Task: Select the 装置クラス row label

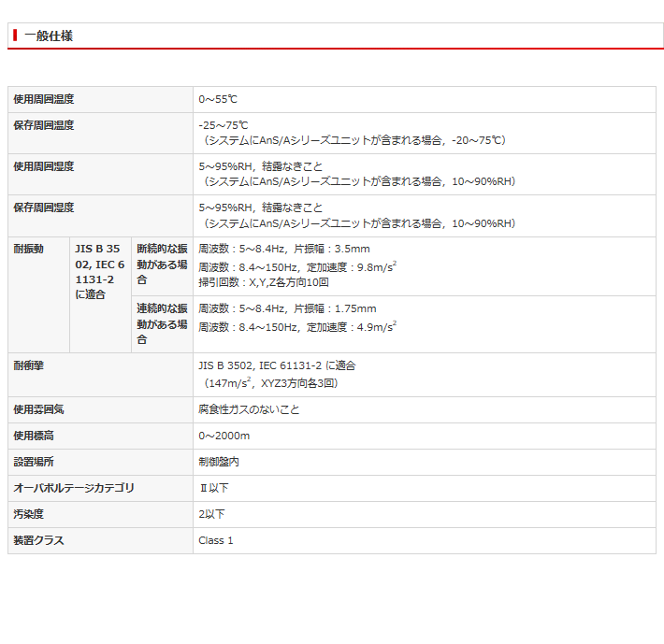Action: (x=38, y=540)
